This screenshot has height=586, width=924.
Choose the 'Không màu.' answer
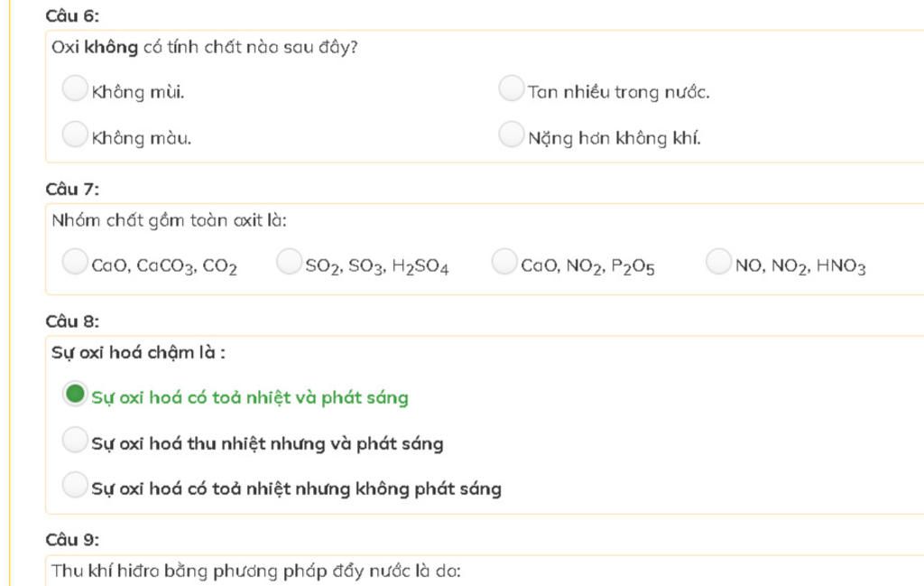75,134
